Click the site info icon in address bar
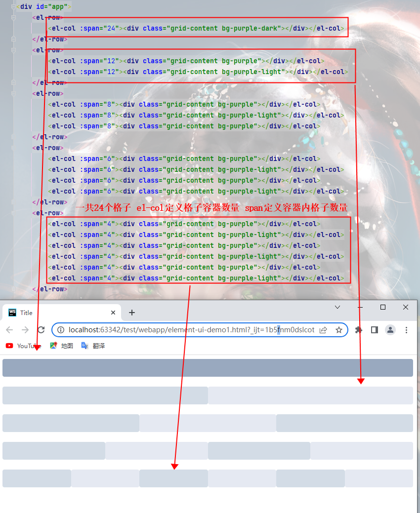The image size is (420, 513). point(61,330)
